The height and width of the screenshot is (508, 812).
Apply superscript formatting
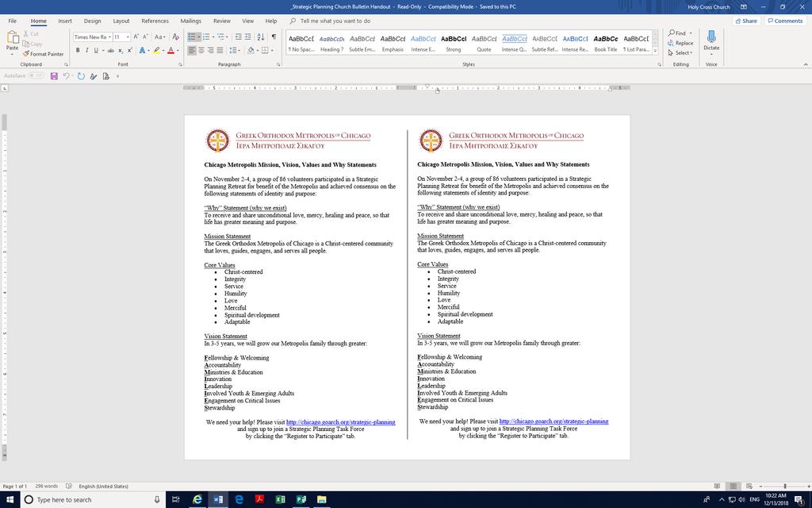click(129, 50)
